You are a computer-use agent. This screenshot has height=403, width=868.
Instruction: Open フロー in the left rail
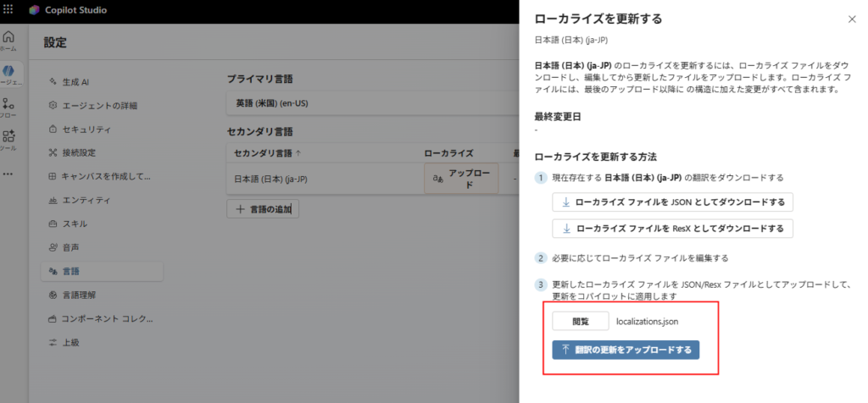tap(8, 108)
